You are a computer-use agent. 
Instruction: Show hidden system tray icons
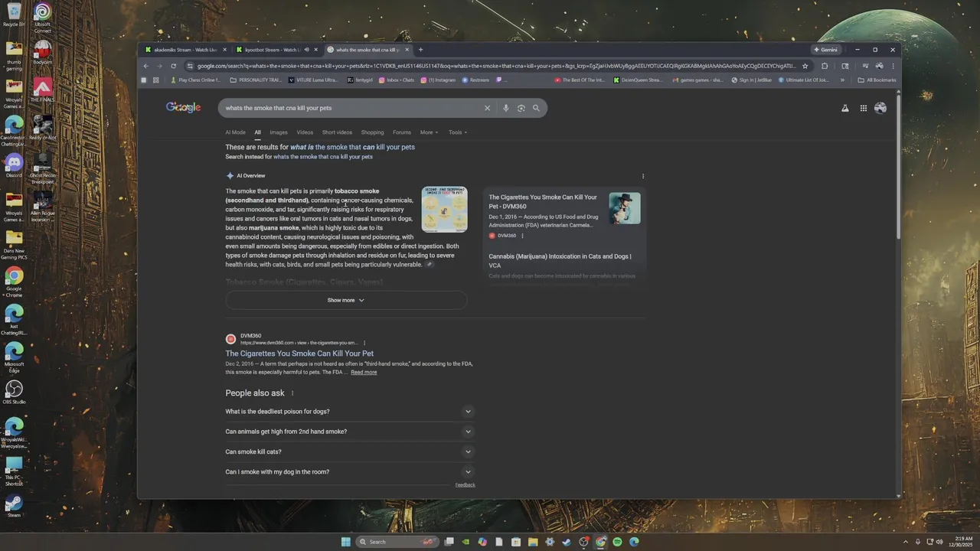click(906, 542)
